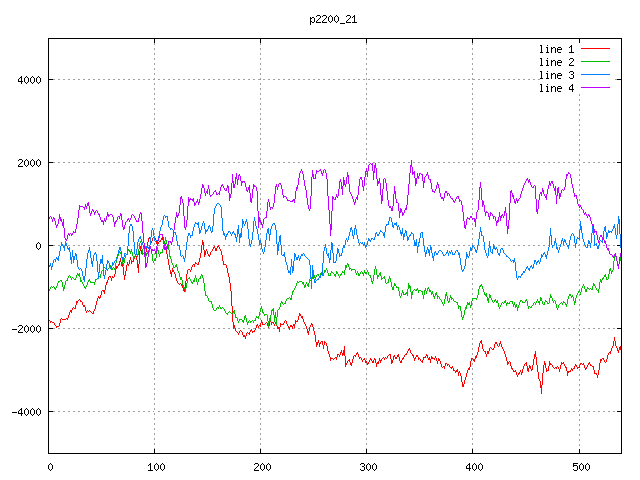Click the 500 tick label on x-axis
Image resolution: width=640 pixels, height=480 pixels.
tap(579, 466)
